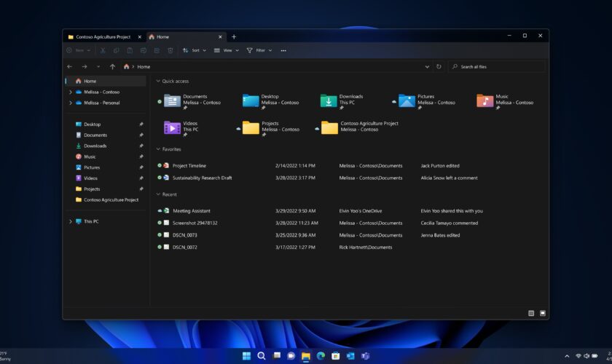Image resolution: width=612 pixels, height=364 pixels.
Task: Click the Delete trash icon in toolbar
Action: click(170, 50)
